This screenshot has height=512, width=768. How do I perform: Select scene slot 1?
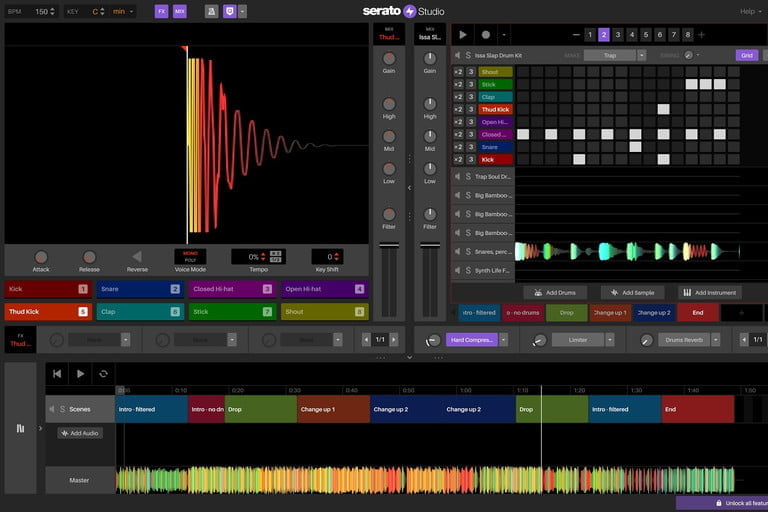point(590,35)
